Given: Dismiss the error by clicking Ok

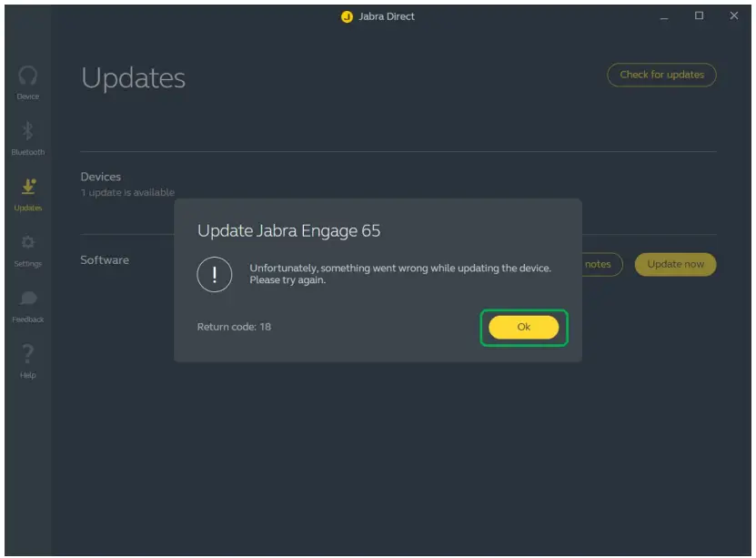Looking at the screenshot, I should pos(524,328).
